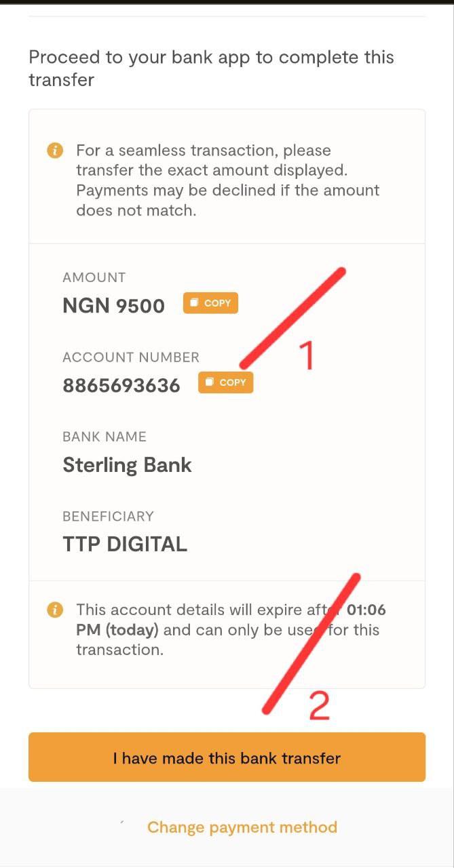Copy the NGN 9500 amount

point(210,303)
